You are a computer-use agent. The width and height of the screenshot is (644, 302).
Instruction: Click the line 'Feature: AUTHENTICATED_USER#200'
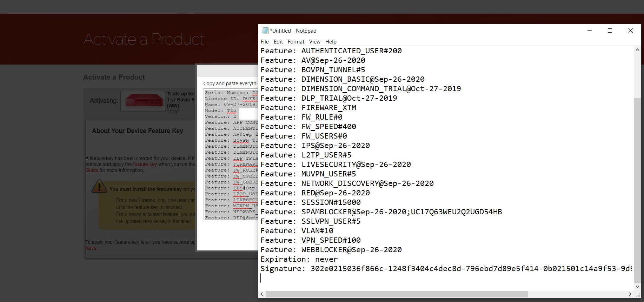pos(331,51)
